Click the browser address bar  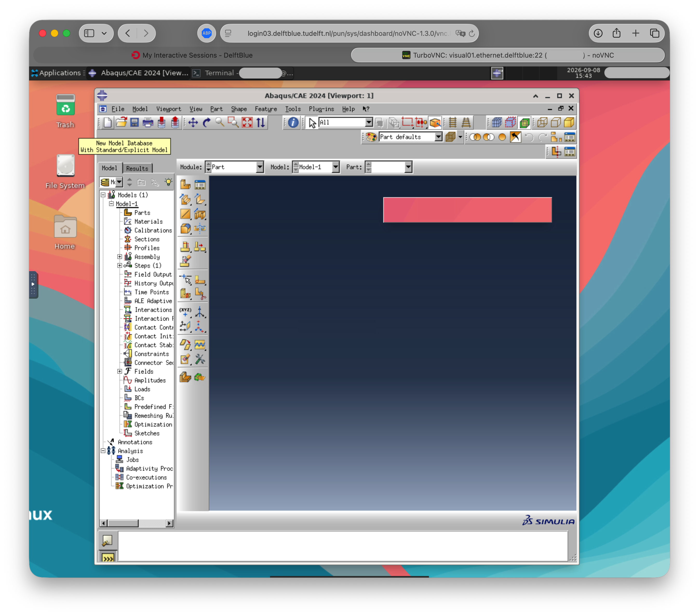(349, 33)
